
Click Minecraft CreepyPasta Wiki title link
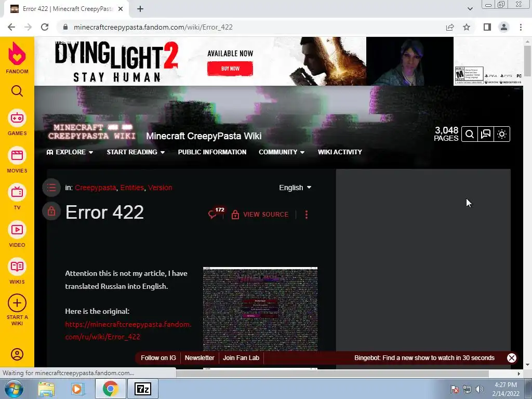[x=204, y=136]
